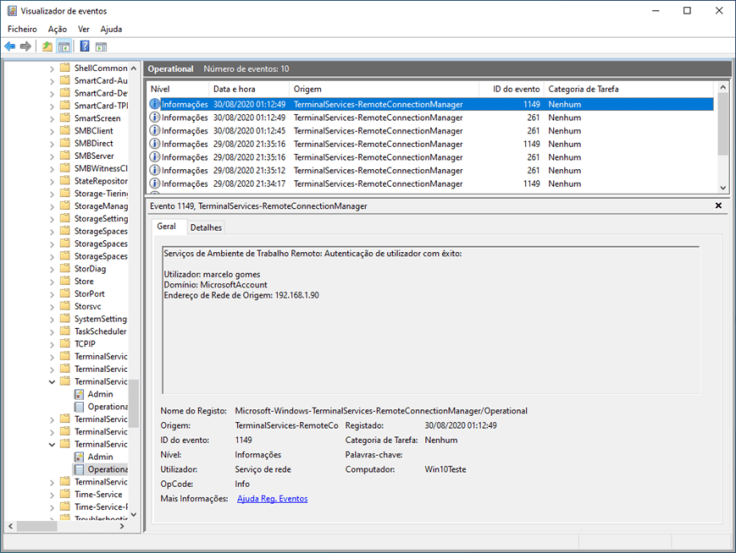Click the Back arrow in toolbar

coord(10,46)
